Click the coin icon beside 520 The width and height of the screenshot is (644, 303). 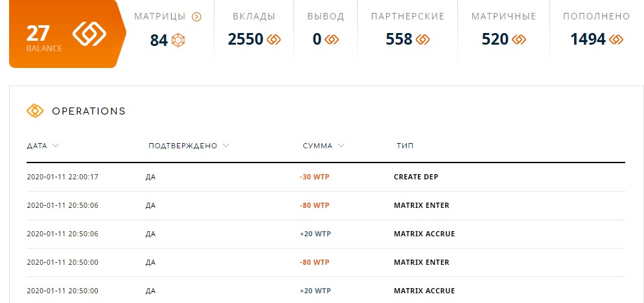pos(519,39)
